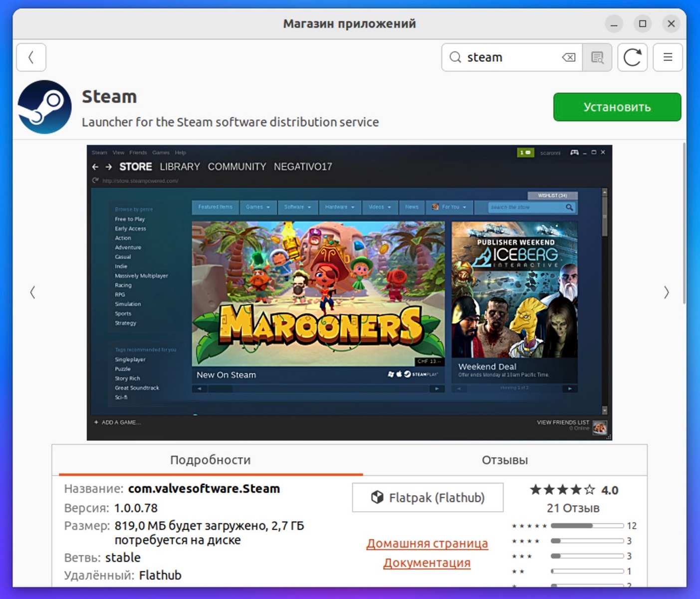
Task: Select the Flatpak (Flathub) source button
Action: [x=428, y=497]
